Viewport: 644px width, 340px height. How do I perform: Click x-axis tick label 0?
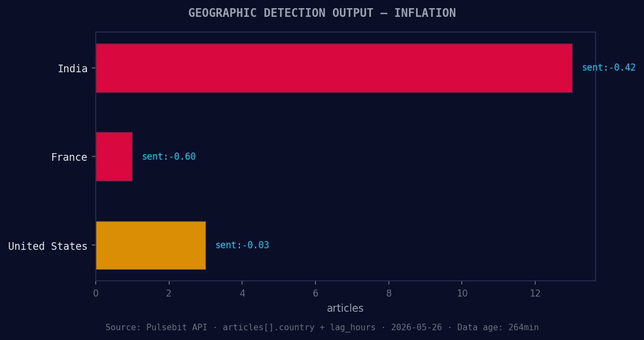point(96,293)
